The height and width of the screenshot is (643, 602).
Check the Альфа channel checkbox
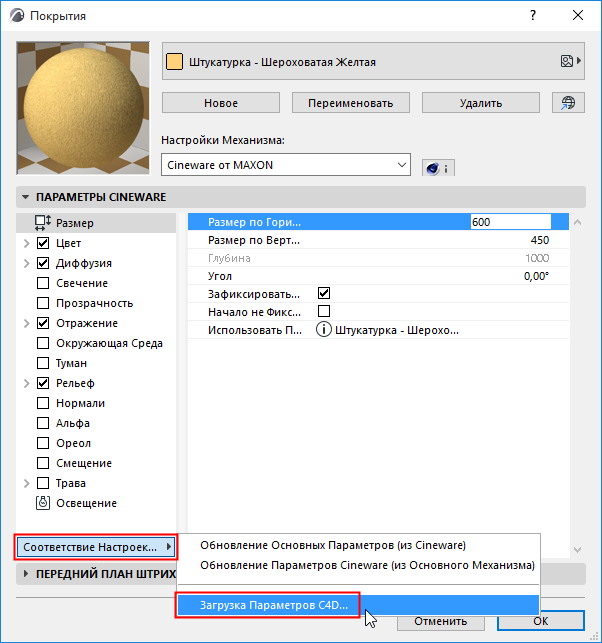[43, 423]
